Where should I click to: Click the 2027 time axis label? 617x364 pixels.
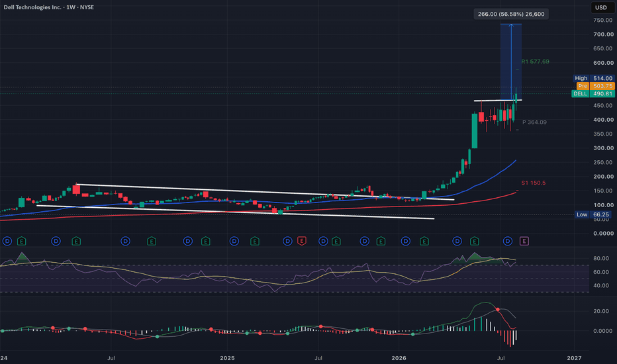pos(574,358)
